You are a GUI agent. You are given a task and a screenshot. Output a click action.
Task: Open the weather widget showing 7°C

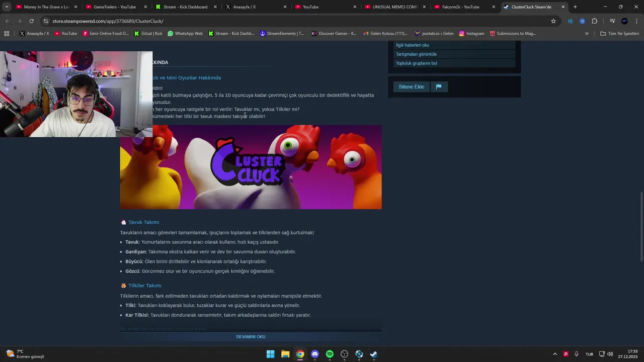(x=25, y=354)
